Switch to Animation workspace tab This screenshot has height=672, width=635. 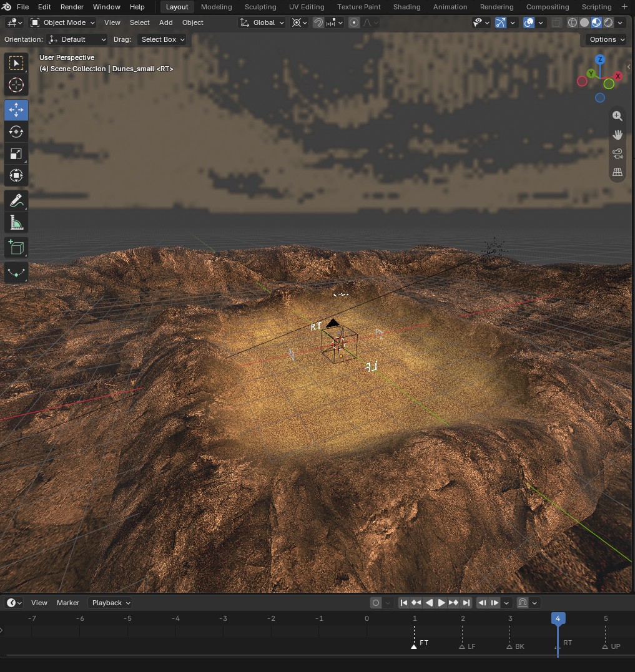[x=450, y=7]
